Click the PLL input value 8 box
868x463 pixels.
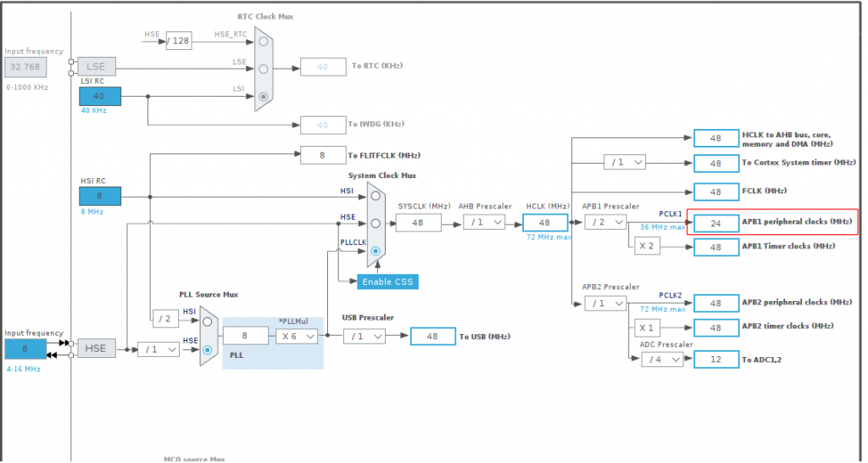pos(245,336)
